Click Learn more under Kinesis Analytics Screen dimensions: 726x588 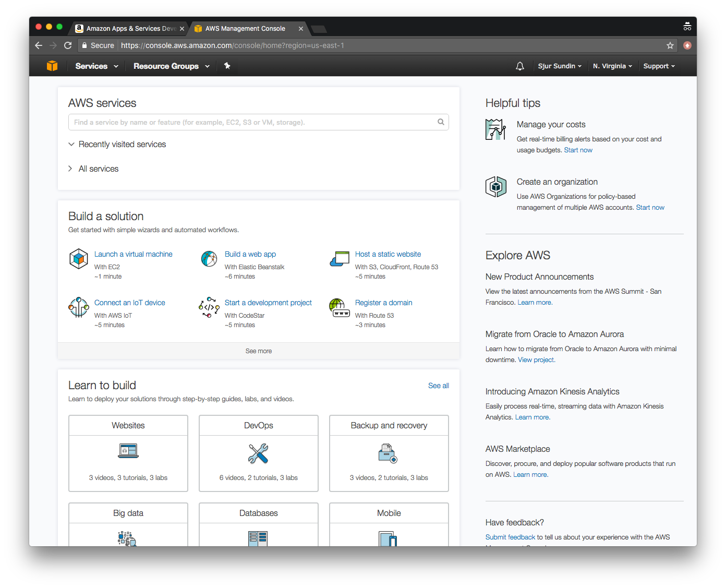click(x=533, y=417)
